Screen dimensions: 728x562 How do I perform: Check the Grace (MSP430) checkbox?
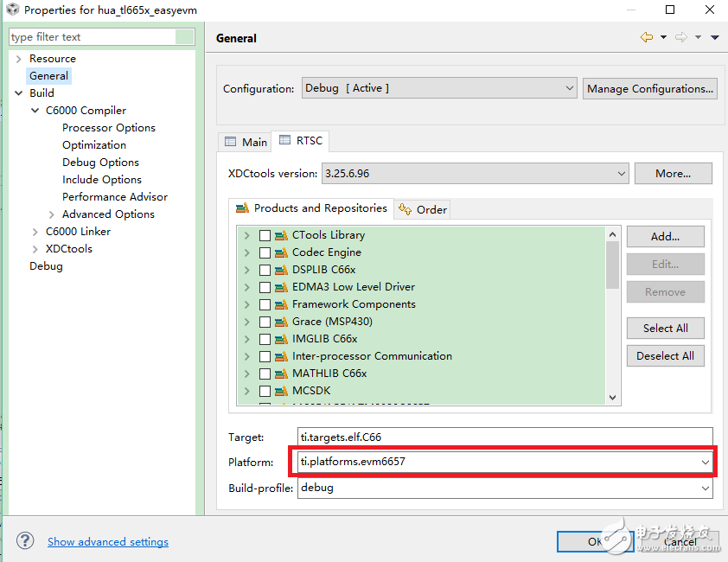265,322
